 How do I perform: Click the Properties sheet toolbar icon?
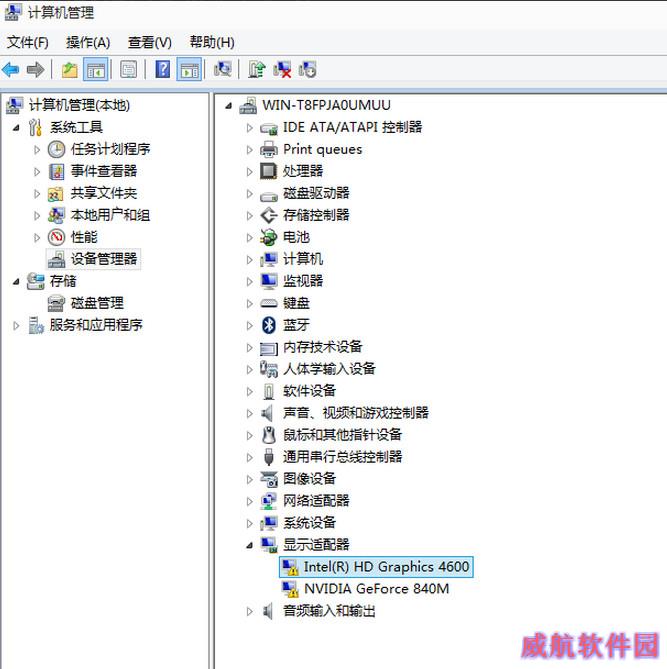128,69
